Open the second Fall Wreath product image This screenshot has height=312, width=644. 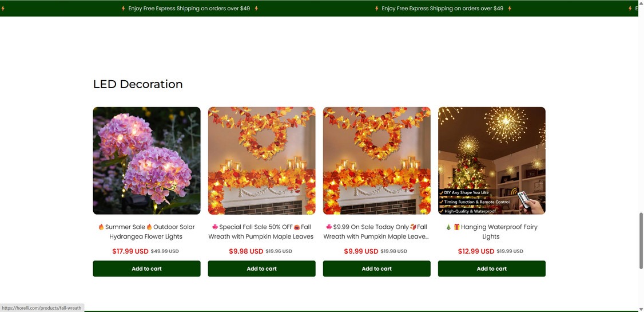[261, 161]
